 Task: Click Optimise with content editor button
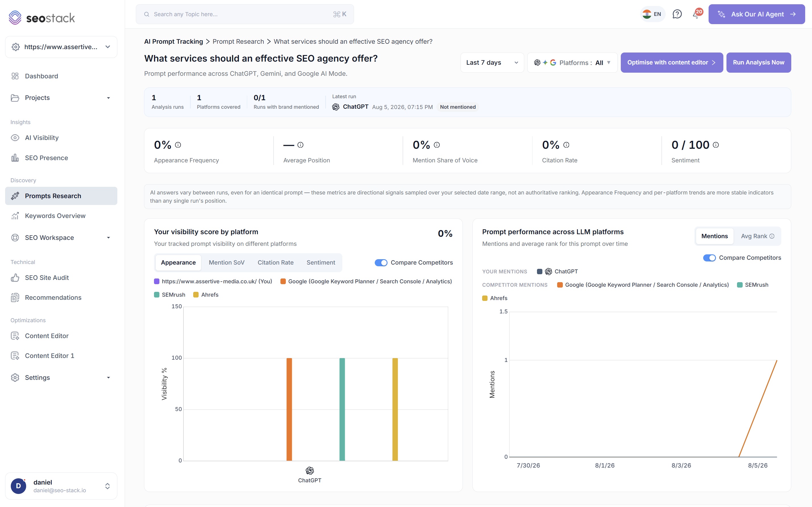click(671, 62)
